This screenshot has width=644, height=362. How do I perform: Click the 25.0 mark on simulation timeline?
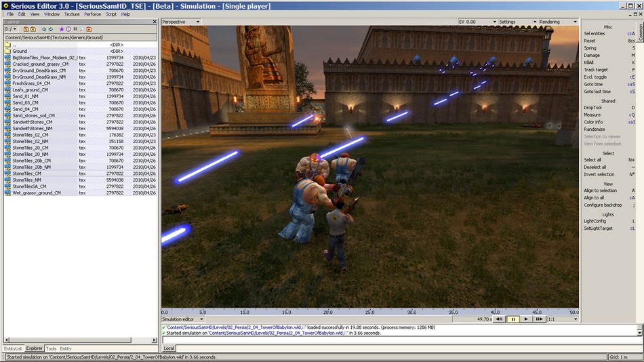click(x=369, y=312)
